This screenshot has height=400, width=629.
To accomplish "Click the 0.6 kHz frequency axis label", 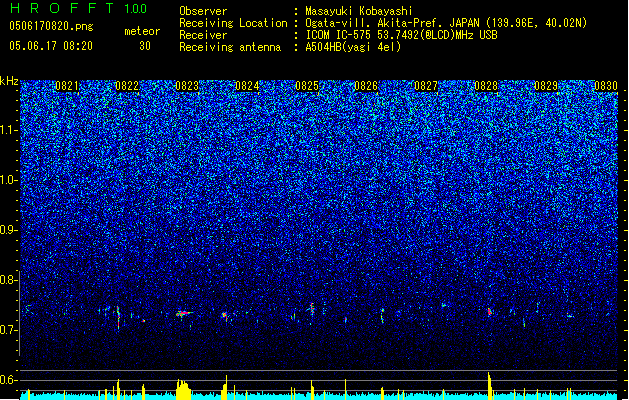I will [x=9, y=380].
